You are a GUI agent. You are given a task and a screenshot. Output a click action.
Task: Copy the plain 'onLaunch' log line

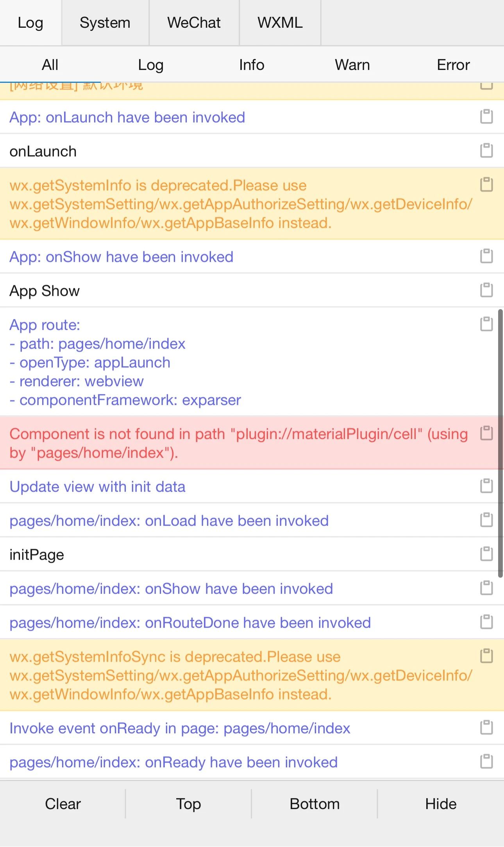click(486, 150)
